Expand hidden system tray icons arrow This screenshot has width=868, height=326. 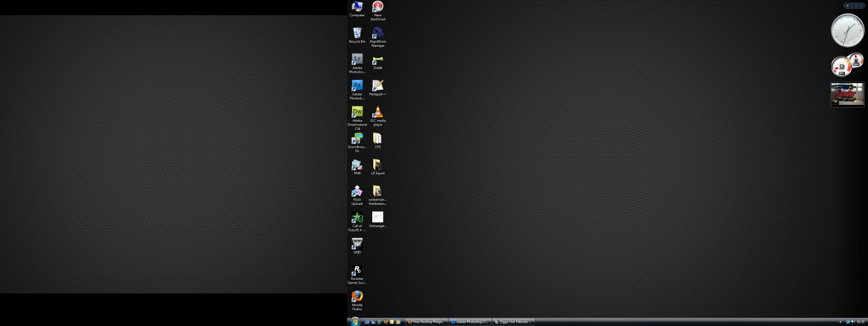pyautogui.click(x=840, y=322)
